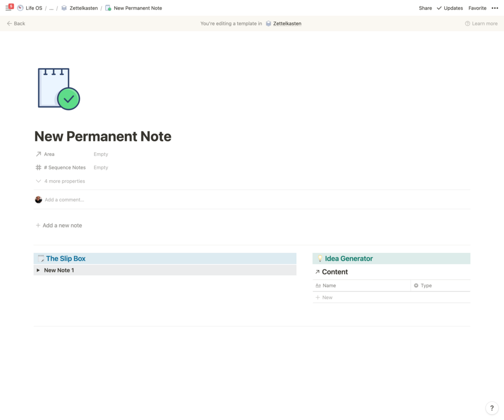Click New Permanent Note breadcrumb icon
The height and width of the screenshot is (420, 504).
click(108, 8)
